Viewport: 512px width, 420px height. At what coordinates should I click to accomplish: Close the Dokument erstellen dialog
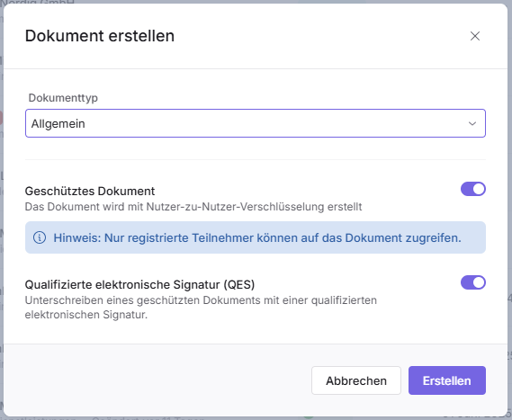(x=475, y=36)
